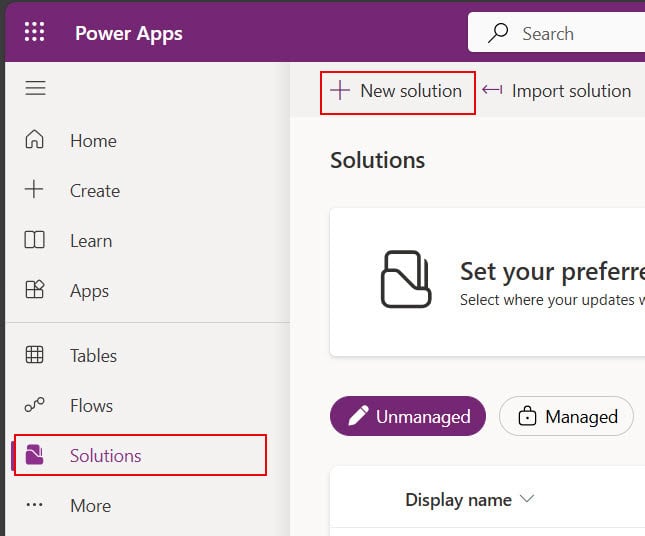Click the Search input field
645x536 pixels.
(556, 32)
